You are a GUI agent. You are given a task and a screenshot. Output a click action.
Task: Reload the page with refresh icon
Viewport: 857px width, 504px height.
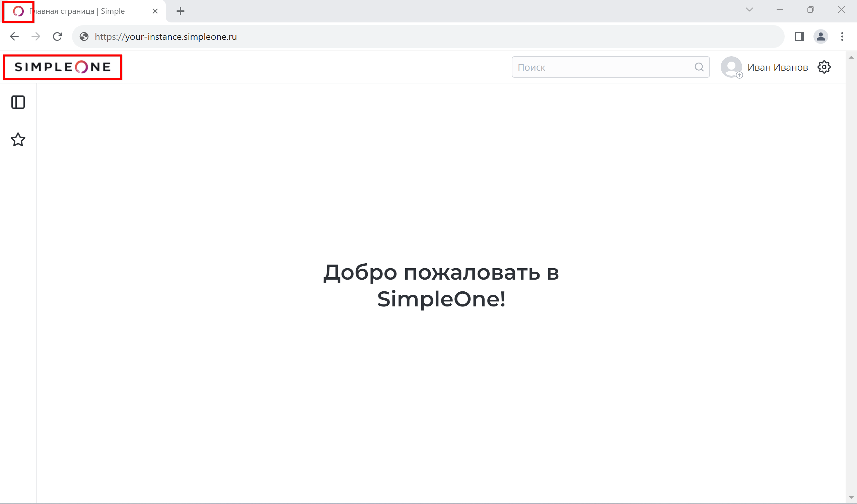tap(58, 37)
